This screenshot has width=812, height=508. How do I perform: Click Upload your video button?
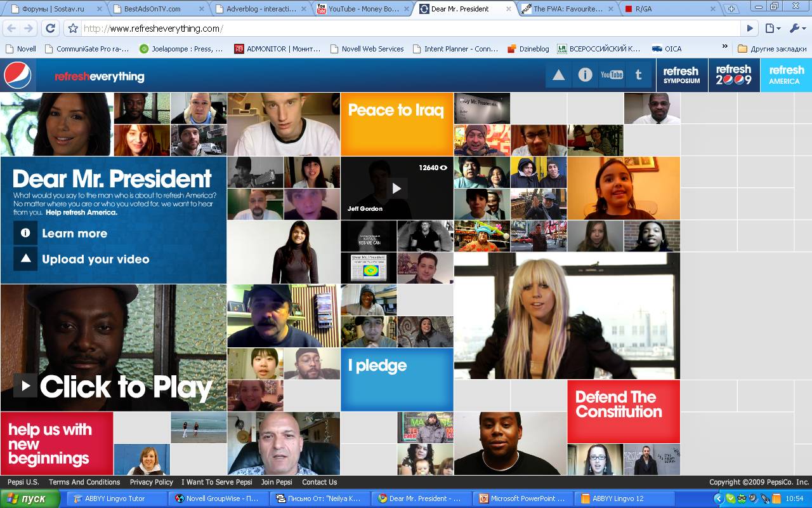tap(95, 259)
